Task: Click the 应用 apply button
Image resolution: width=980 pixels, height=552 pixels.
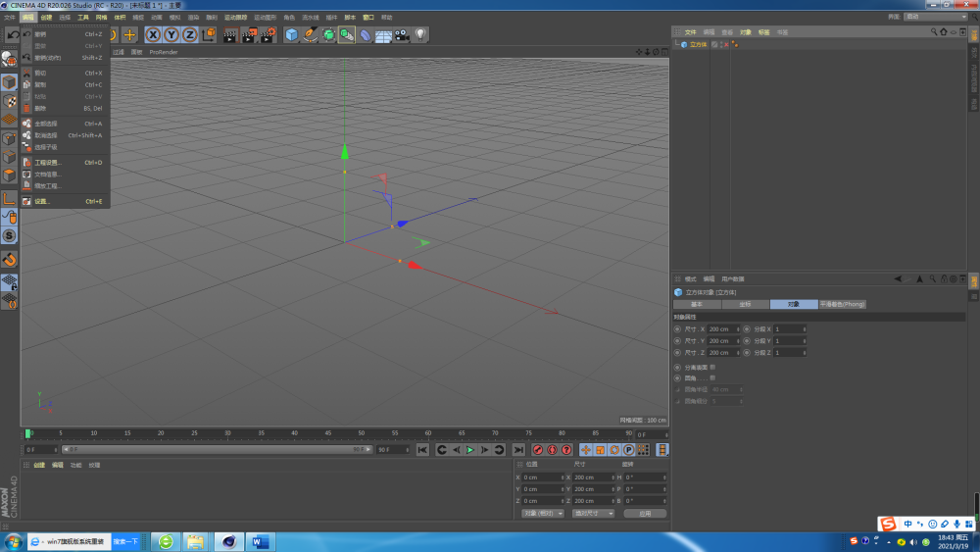Action: 645,513
